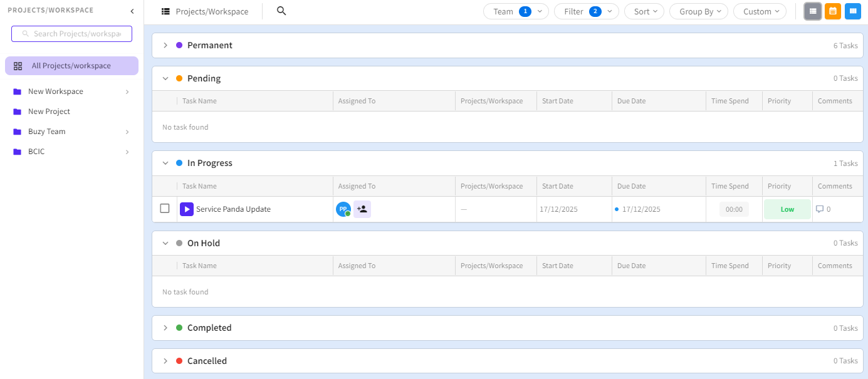This screenshot has height=379, width=868.
Task: Open the Group By dropdown
Action: point(699,11)
